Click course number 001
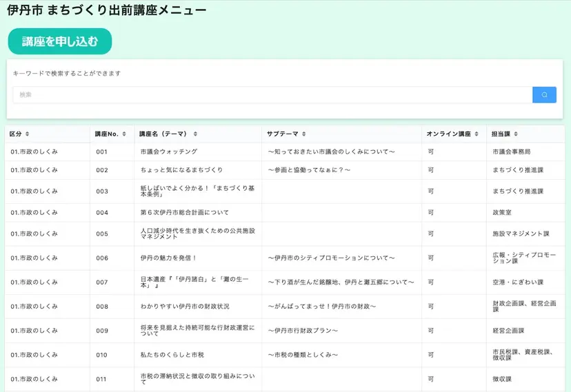The width and height of the screenshot is (571, 392). pyautogui.click(x=101, y=152)
